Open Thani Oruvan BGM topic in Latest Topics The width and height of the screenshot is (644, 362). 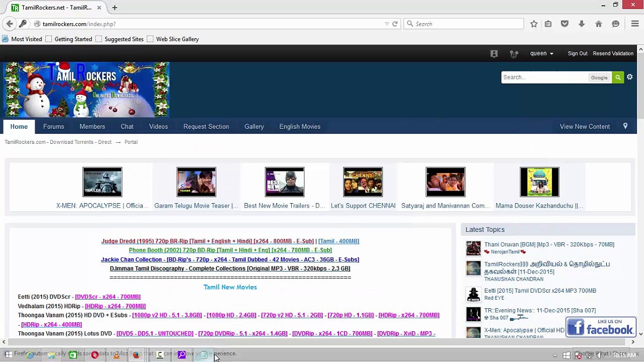549,245
